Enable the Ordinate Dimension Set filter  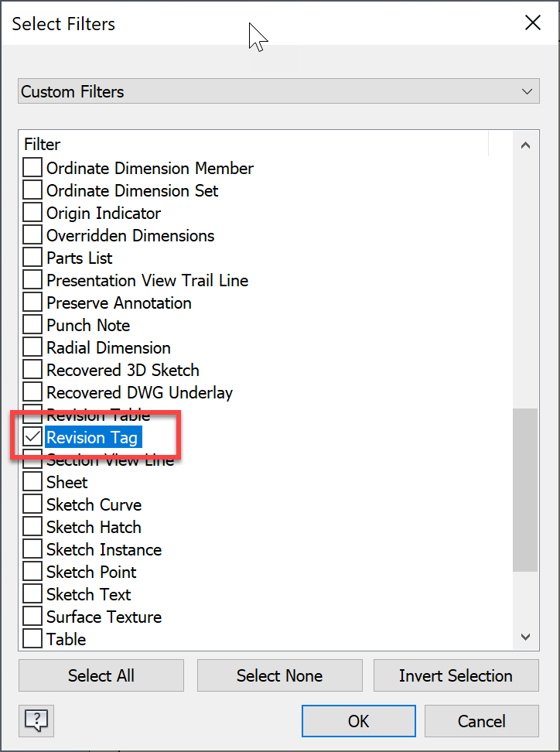tap(31, 190)
